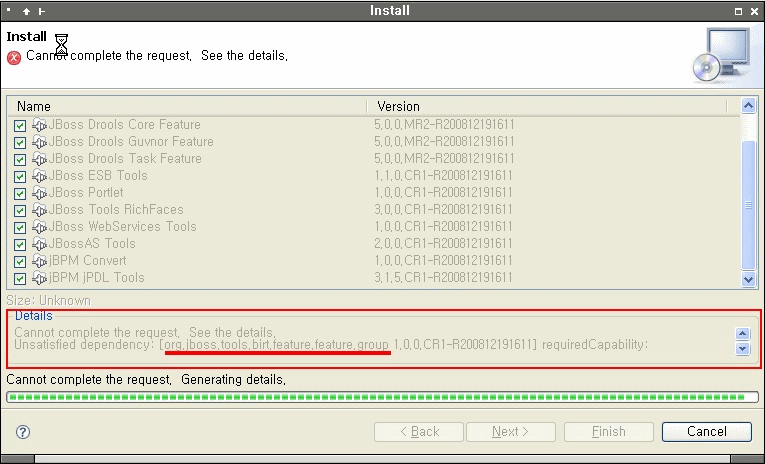Viewport: 765px width, 464px height.
Task: Click version 1.1.0.CR1-R200812191611
Action: (x=443, y=176)
